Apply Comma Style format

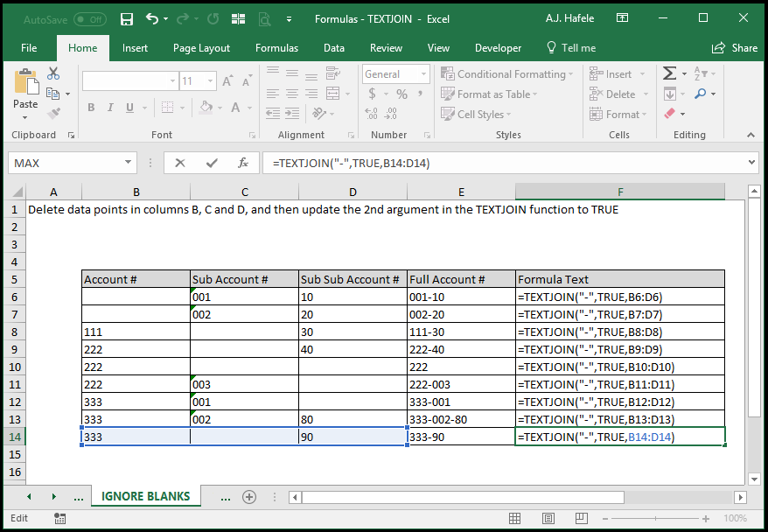coord(420,94)
